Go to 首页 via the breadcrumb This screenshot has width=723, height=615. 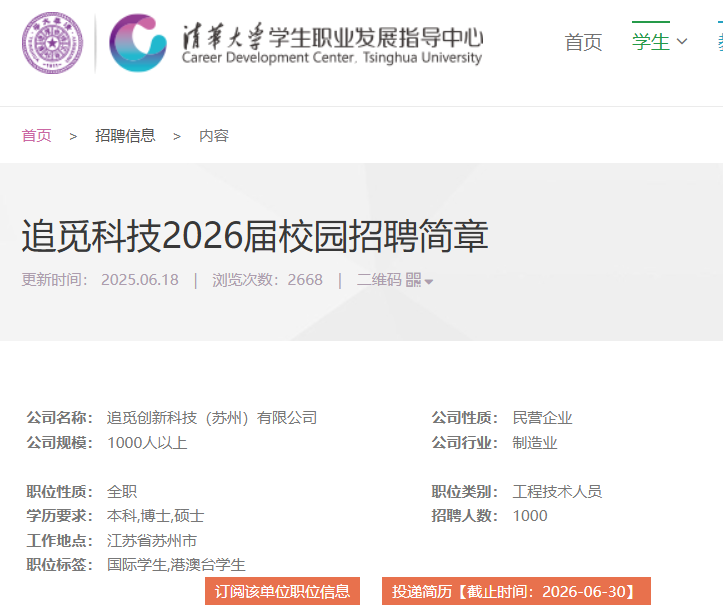pos(37,136)
